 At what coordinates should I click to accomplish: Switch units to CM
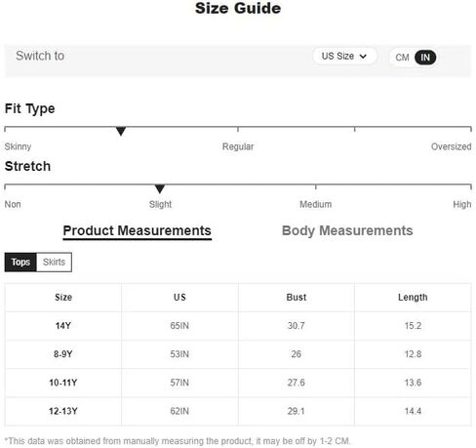point(402,58)
